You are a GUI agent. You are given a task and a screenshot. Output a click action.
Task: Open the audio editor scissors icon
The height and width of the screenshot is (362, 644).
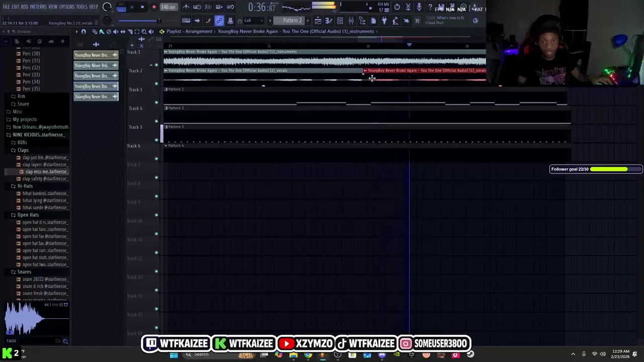click(x=408, y=7)
